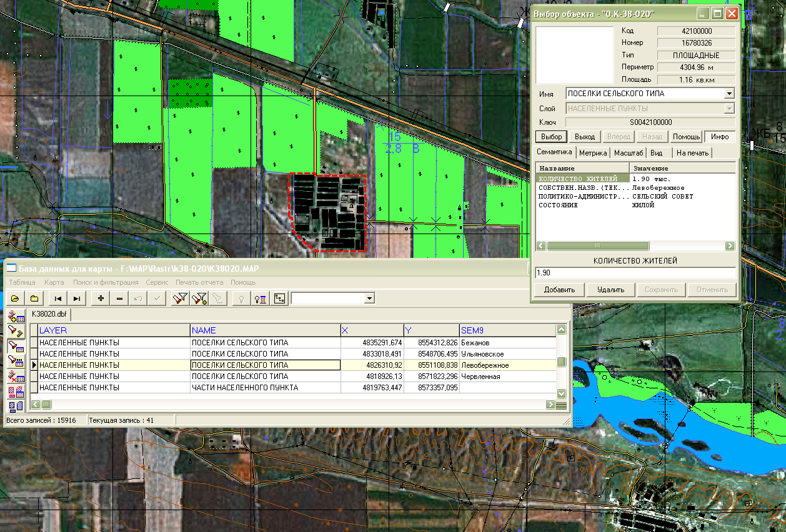Image resolution: width=786 pixels, height=532 pixels.
Task: Open the Помощь menu in database window
Action: point(243,282)
